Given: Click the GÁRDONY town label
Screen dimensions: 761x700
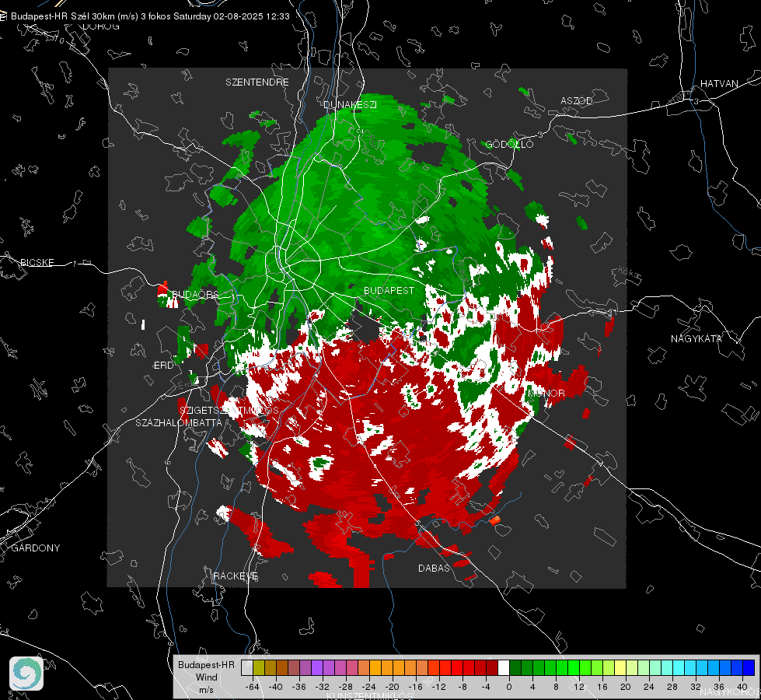Looking at the screenshot, I should click(36, 548).
